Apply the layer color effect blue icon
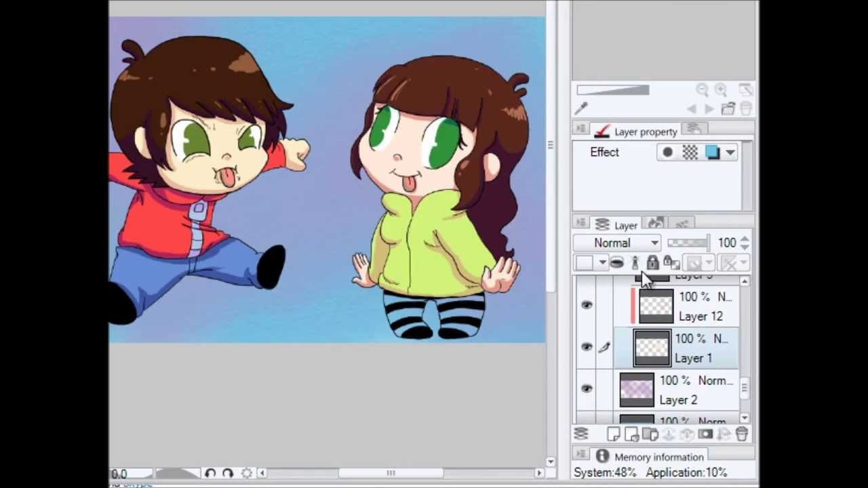The height and width of the screenshot is (488, 868). coord(712,152)
